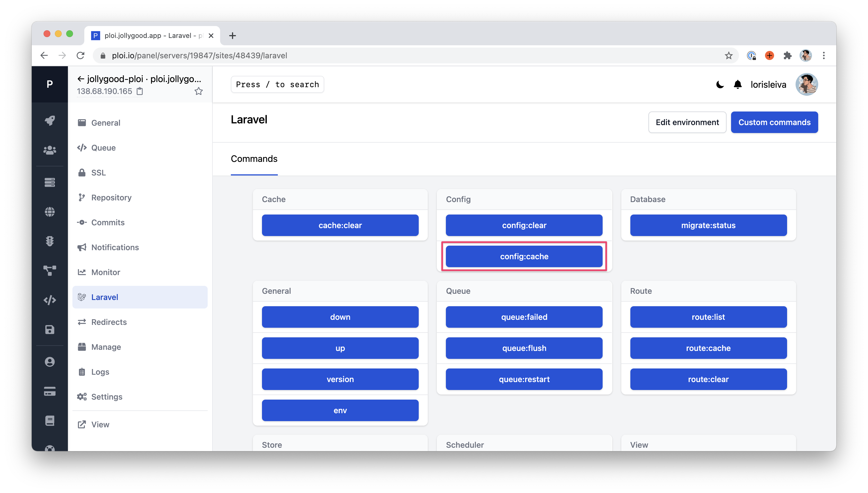Run the queue:flush command
This screenshot has width=868, height=493.
524,348
